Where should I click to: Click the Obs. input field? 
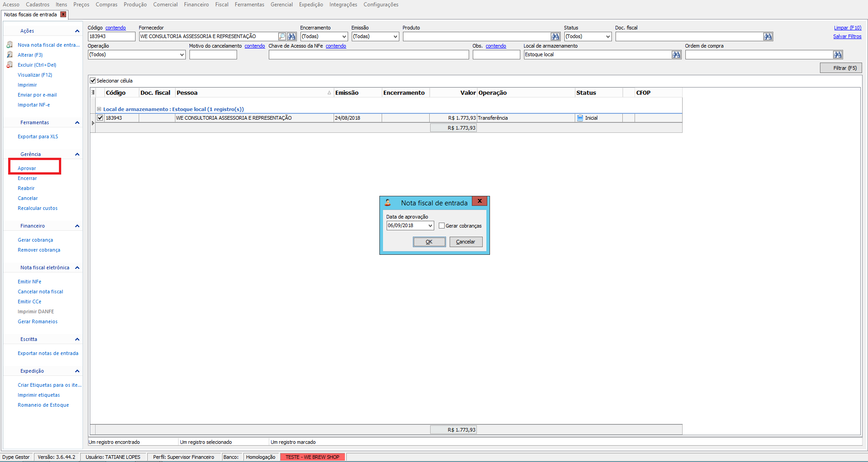tap(496, 54)
